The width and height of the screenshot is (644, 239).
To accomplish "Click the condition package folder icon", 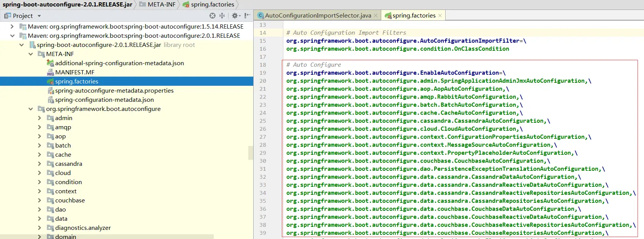I will [x=50, y=182].
